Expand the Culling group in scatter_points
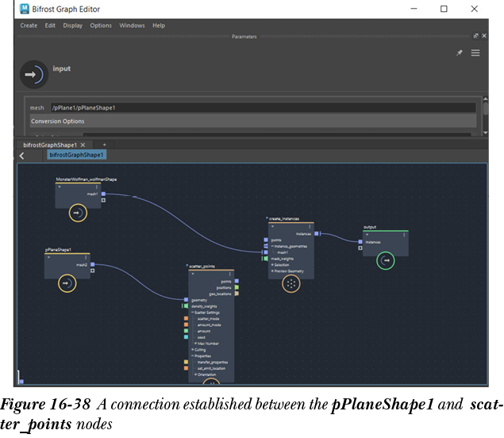Viewport: 504px width, 438px height. (193, 349)
